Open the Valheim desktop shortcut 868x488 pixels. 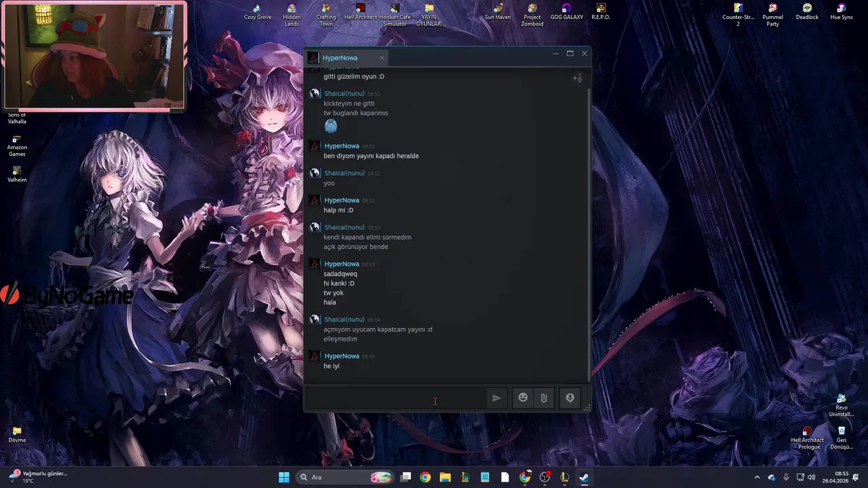point(17,174)
